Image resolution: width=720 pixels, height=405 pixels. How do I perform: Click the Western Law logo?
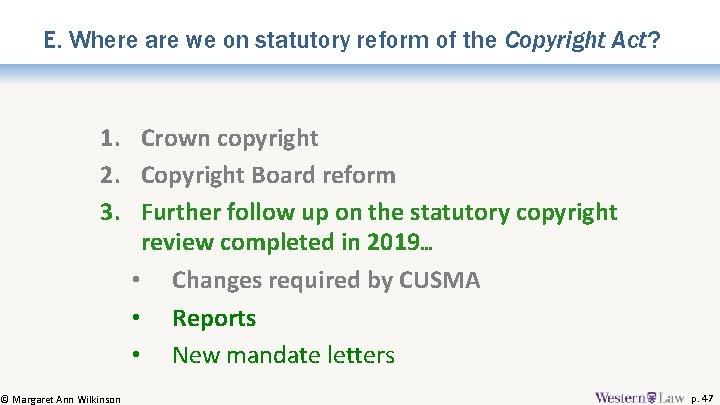coord(639,397)
